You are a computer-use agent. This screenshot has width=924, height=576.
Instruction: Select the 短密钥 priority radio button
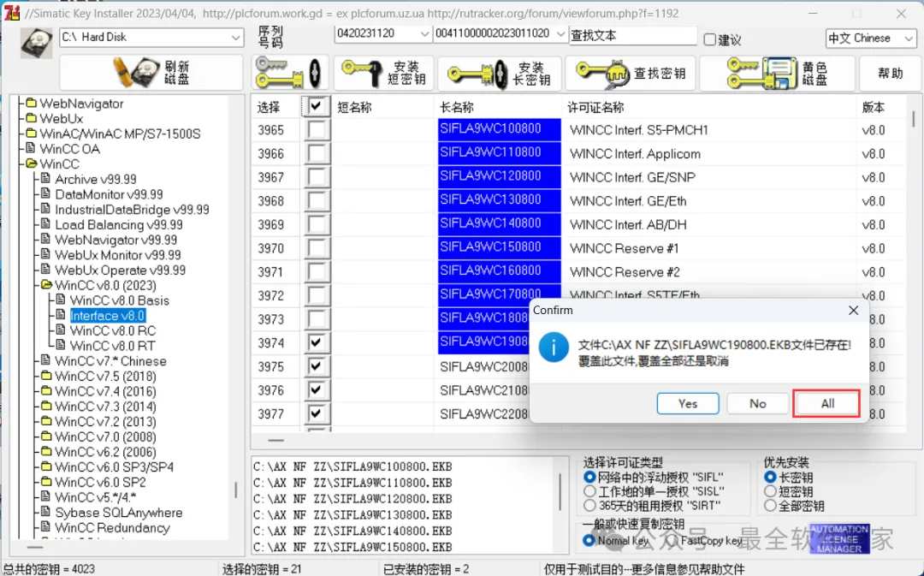(770, 491)
